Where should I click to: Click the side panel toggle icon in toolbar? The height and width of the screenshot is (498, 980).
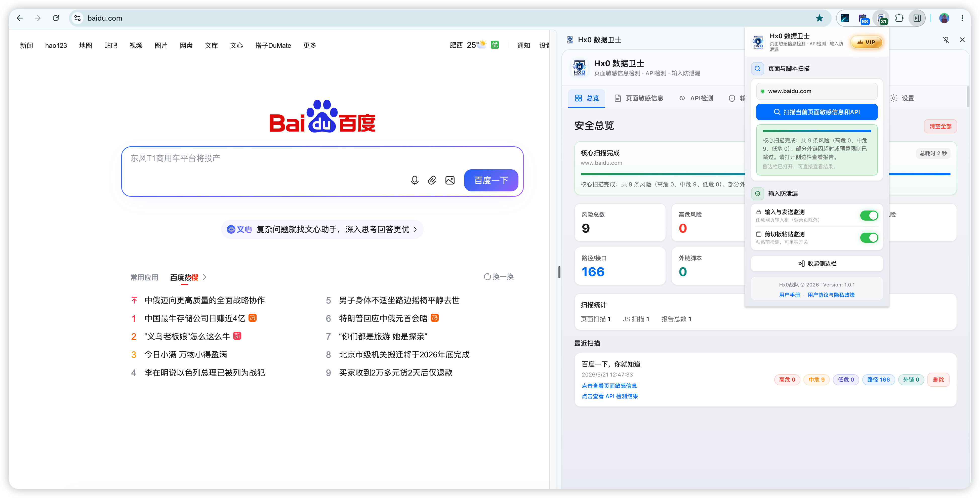click(x=917, y=18)
